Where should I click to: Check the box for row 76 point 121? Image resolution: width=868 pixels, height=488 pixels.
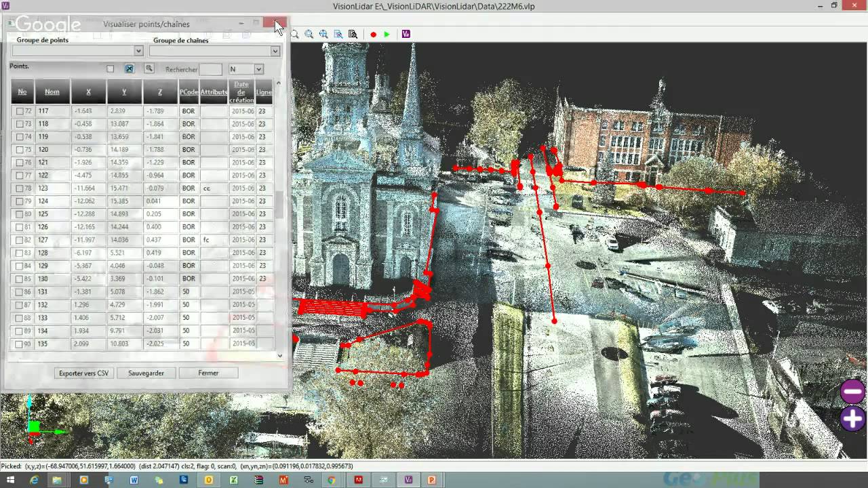pos(20,163)
